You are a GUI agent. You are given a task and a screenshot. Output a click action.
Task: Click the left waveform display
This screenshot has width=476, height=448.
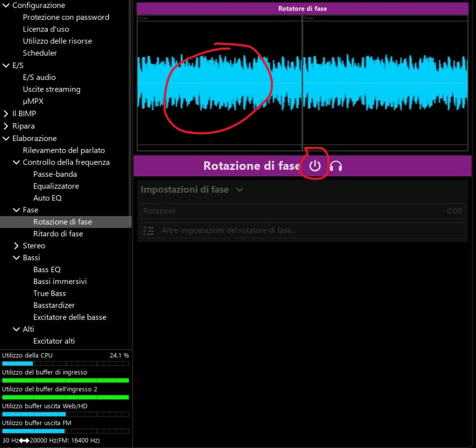[x=219, y=84]
